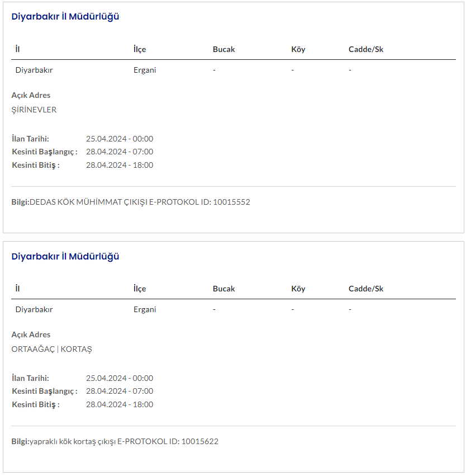Click the Bucak column header in ŞİRİNEVLER card

(x=224, y=49)
